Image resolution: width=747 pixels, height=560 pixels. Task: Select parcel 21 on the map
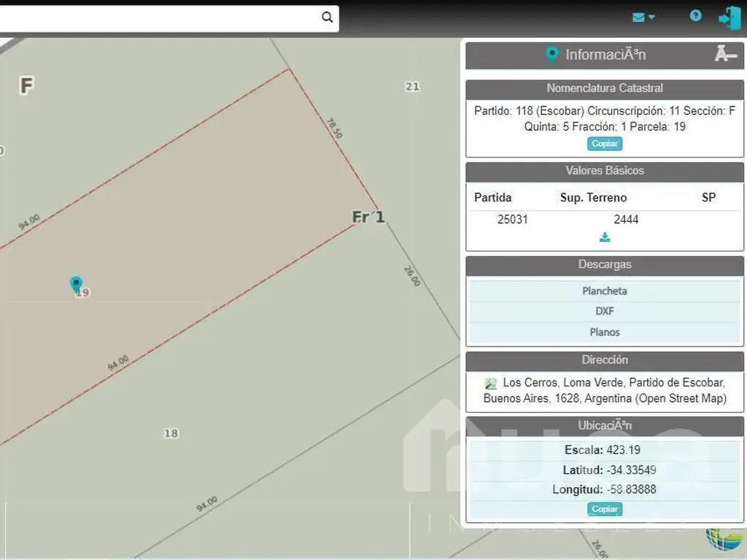click(x=412, y=87)
